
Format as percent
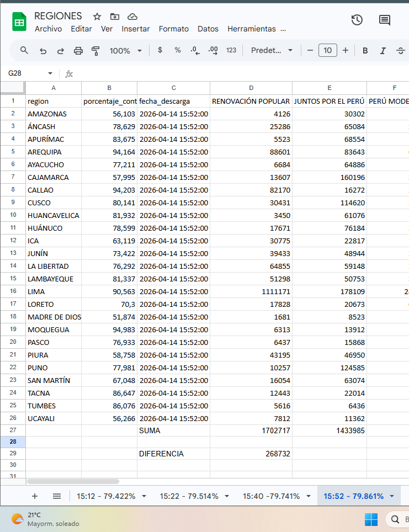[178, 50]
